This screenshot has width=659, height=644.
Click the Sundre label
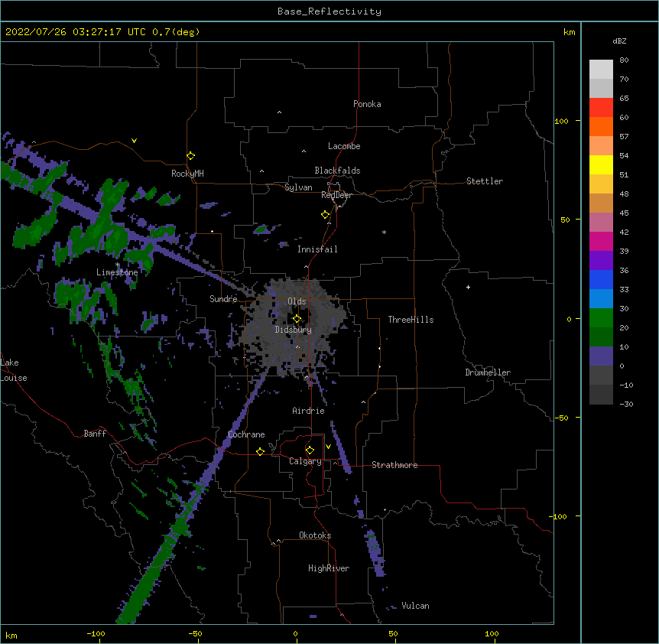point(223,299)
